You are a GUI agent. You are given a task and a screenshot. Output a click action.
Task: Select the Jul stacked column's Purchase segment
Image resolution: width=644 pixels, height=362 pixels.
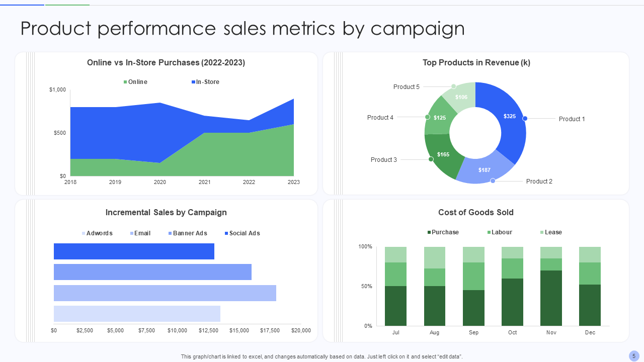[x=395, y=306]
